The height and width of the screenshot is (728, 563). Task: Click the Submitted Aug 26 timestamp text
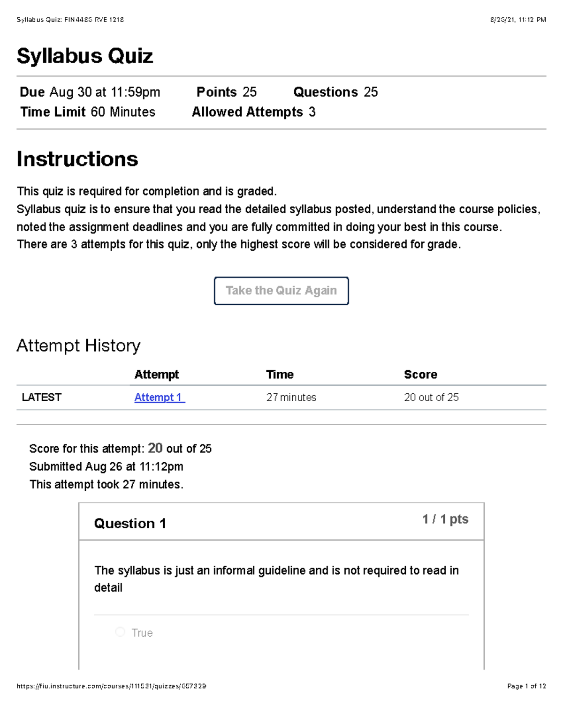tap(107, 466)
